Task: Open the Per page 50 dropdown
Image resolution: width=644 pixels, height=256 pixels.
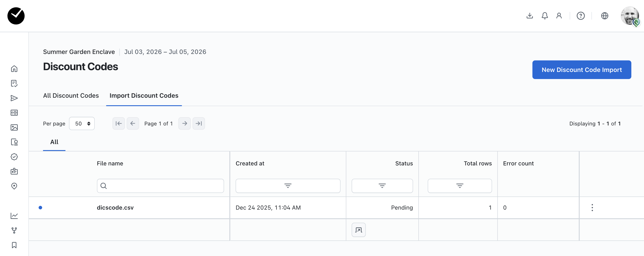Action: point(82,123)
